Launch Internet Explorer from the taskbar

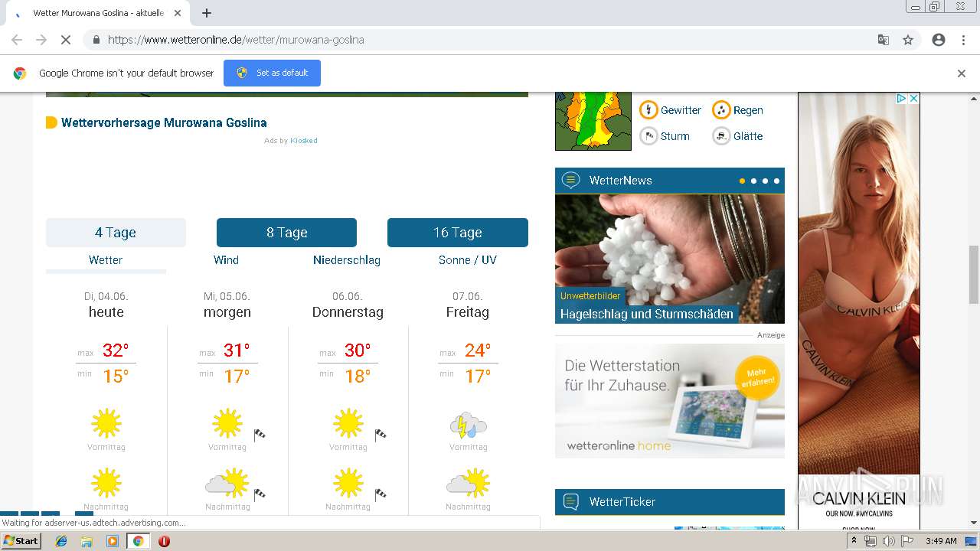click(x=61, y=541)
